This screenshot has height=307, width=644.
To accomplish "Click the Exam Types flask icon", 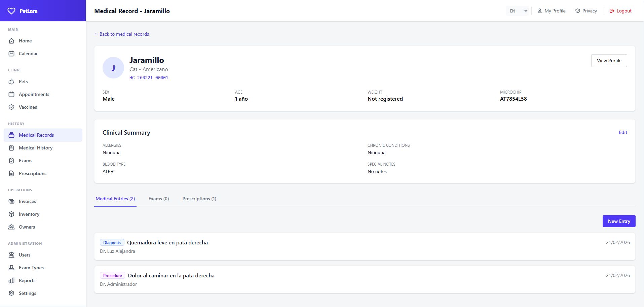I will pyautogui.click(x=11, y=268).
